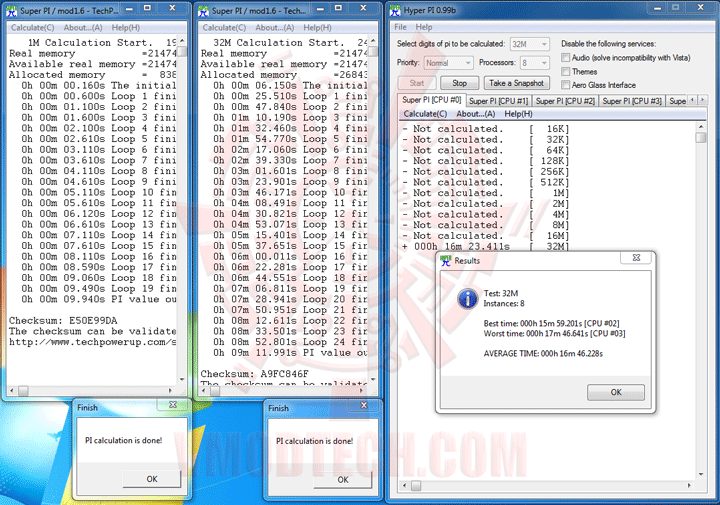Click scroll-down arrow in the 1M window
720x505 pixels.
(x=182, y=380)
